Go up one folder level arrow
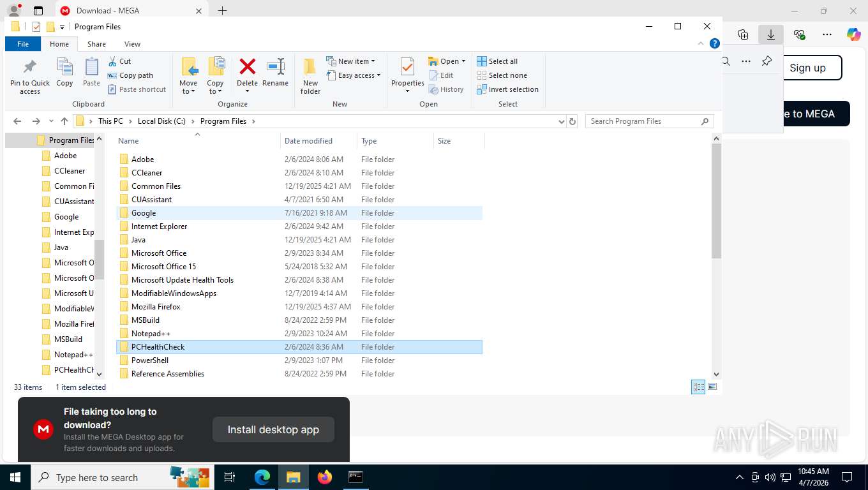Image resolution: width=868 pixels, height=490 pixels. click(x=64, y=121)
